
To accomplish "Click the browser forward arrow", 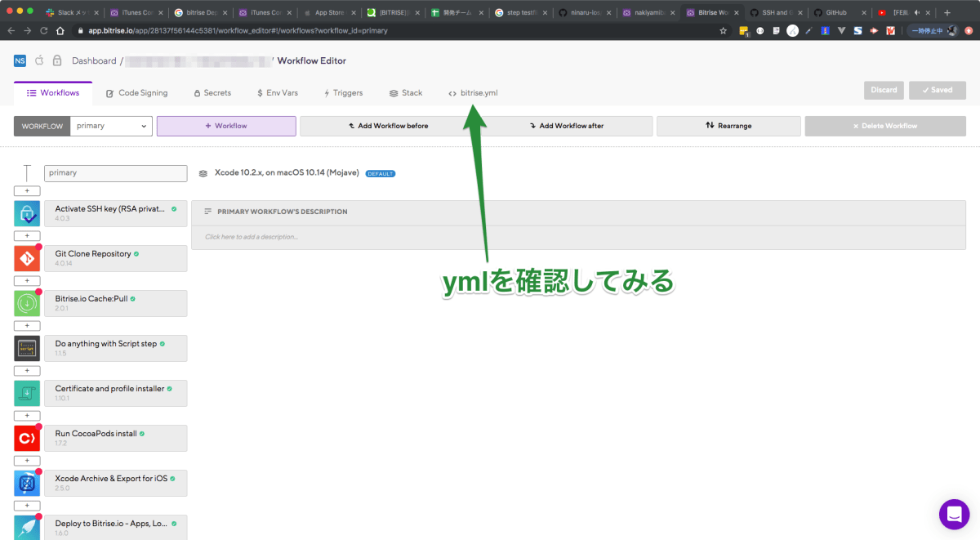I will click(28, 30).
